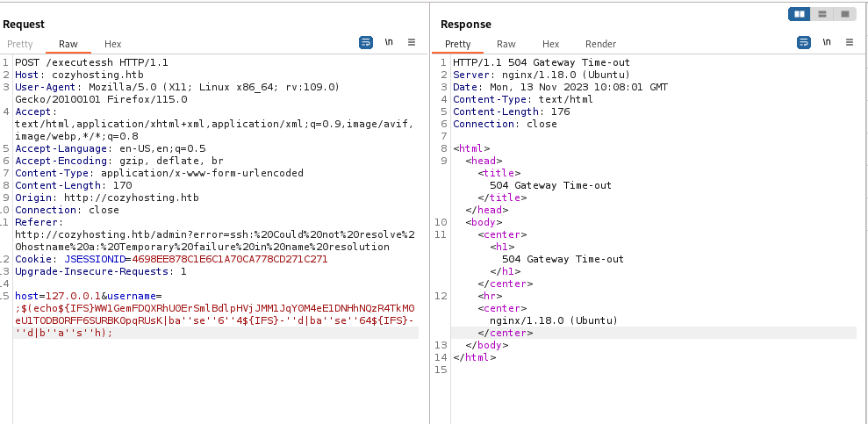The height and width of the screenshot is (424, 868).
Task: Toggle non-printable characters \n in Response panel
Action: (827, 43)
